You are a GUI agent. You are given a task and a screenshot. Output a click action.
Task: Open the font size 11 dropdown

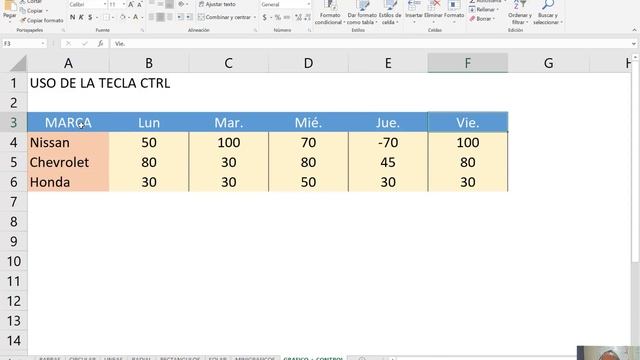click(x=124, y=4)
